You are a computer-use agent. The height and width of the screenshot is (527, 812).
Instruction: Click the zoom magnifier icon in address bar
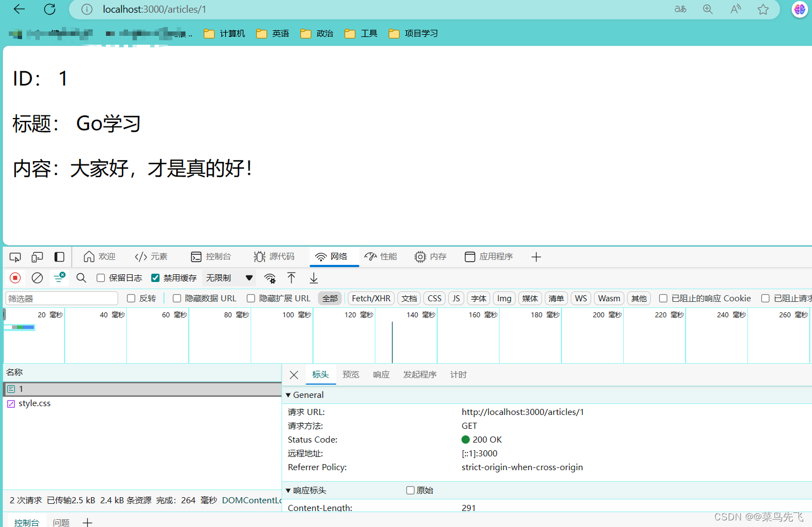(708, 9)
